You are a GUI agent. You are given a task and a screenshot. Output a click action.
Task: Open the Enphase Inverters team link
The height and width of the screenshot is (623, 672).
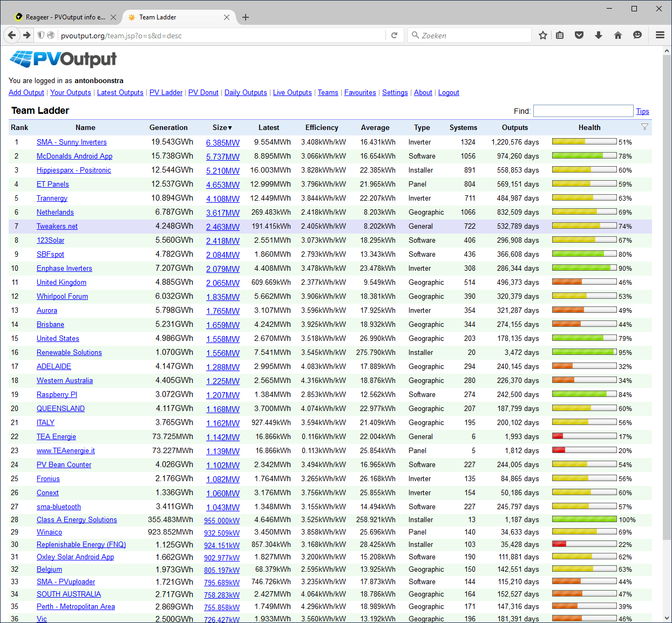coord(64,268)
